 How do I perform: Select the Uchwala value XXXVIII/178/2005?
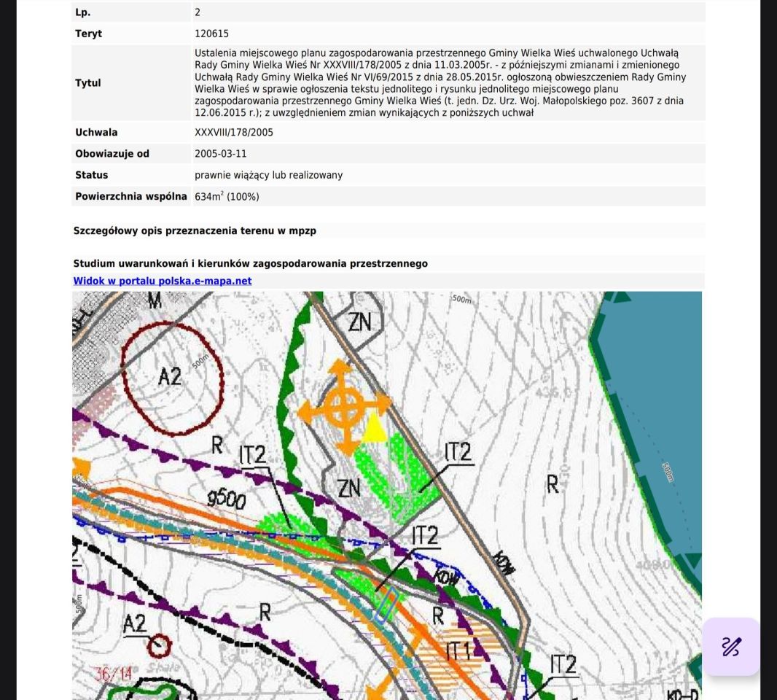(x=234, y=133)
